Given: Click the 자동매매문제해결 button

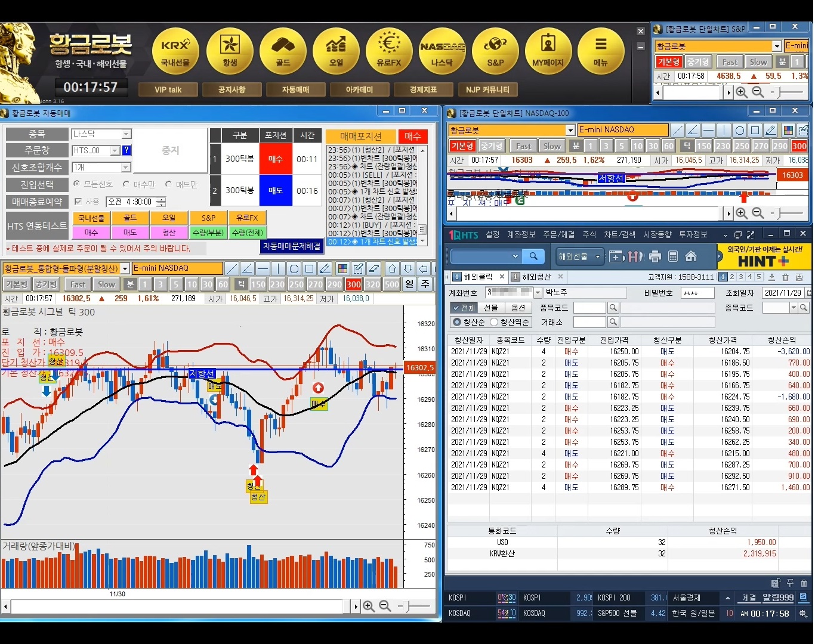Looking at the screenshot, I should [x=292, y=246].
